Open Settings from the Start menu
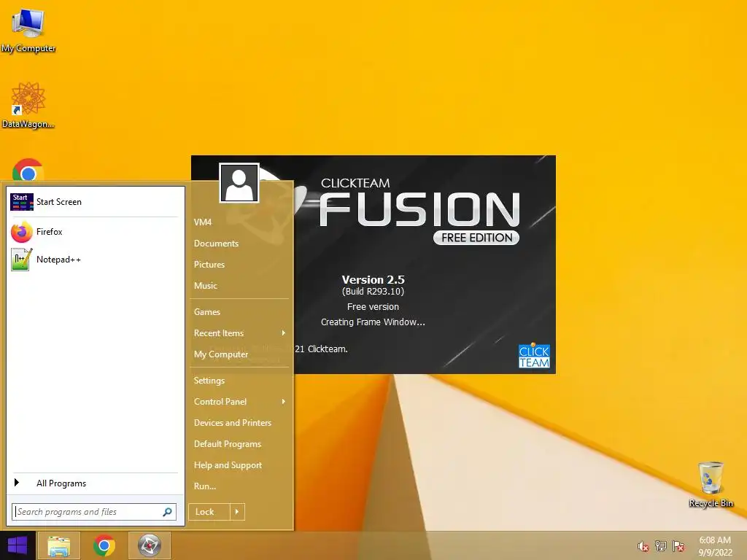The width and height of the screenshot is (747, 560). [x=209, y=381]
